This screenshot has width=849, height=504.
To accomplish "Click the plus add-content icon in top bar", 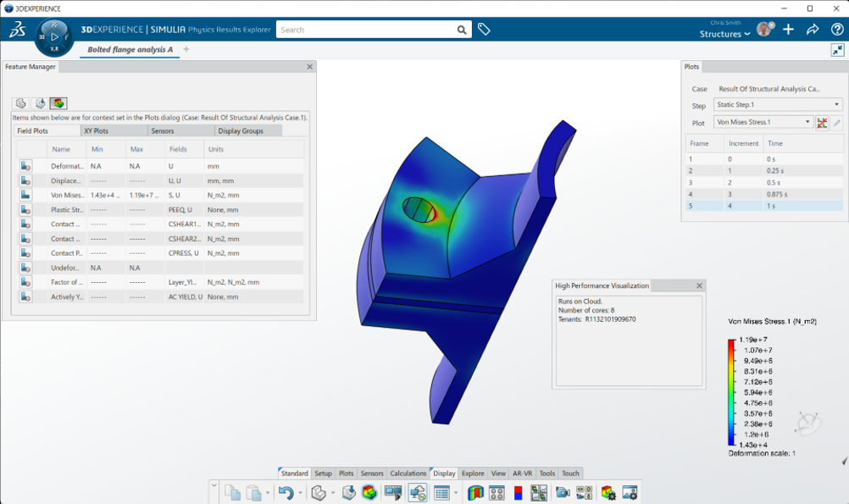I will coord(788,30).
